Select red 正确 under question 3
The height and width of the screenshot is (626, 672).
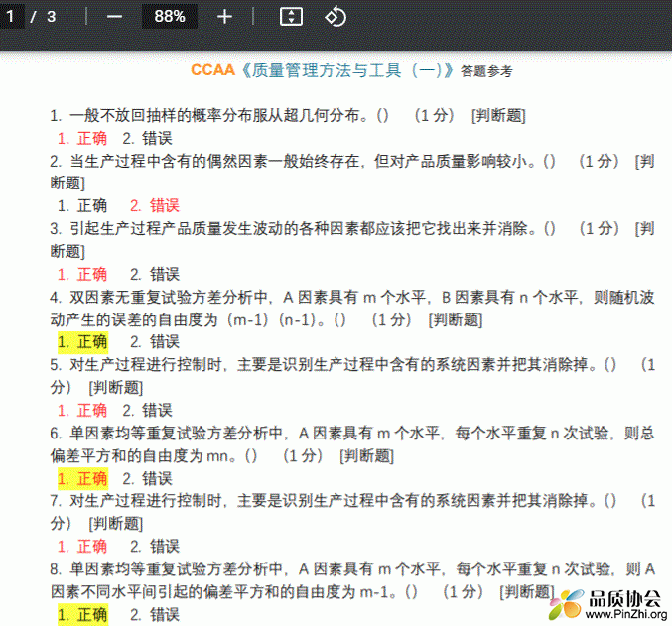click(x=82, y=274)
